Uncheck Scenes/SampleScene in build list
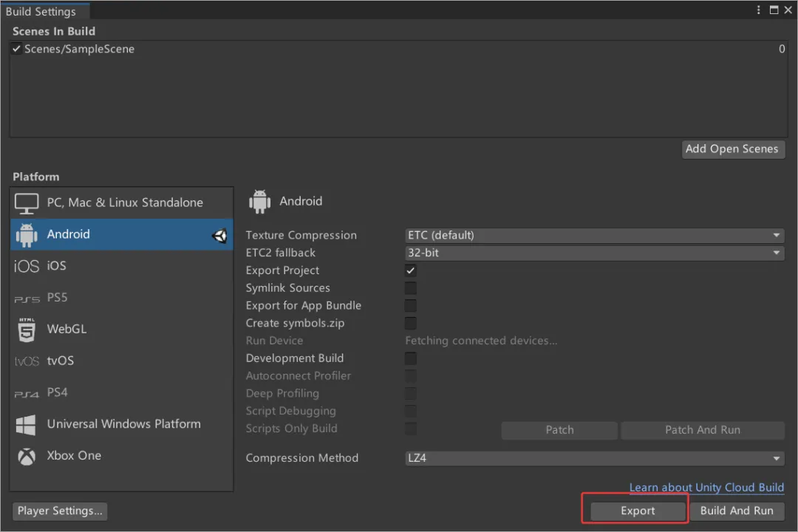This screenshot has height=532, width=798. [17, 50]
